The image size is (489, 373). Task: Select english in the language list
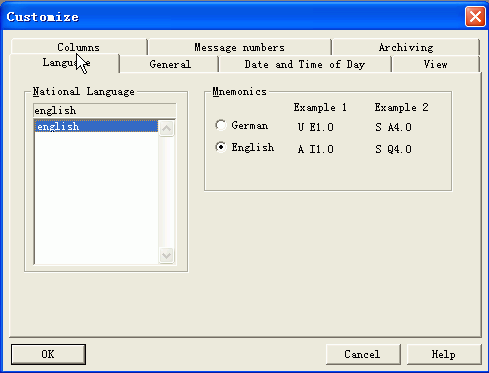coord(96,126)
